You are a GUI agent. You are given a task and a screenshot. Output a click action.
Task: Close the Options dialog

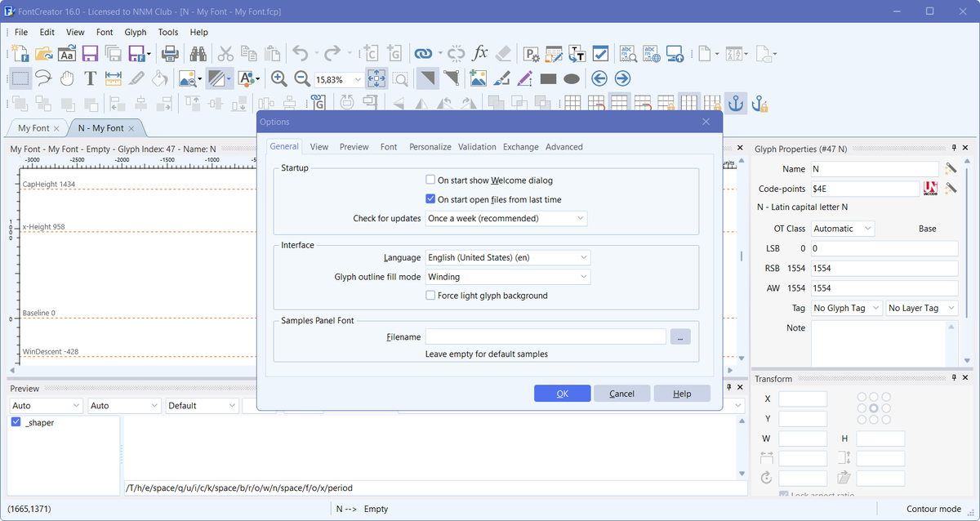pyautogui.click(x=706, y=122)
